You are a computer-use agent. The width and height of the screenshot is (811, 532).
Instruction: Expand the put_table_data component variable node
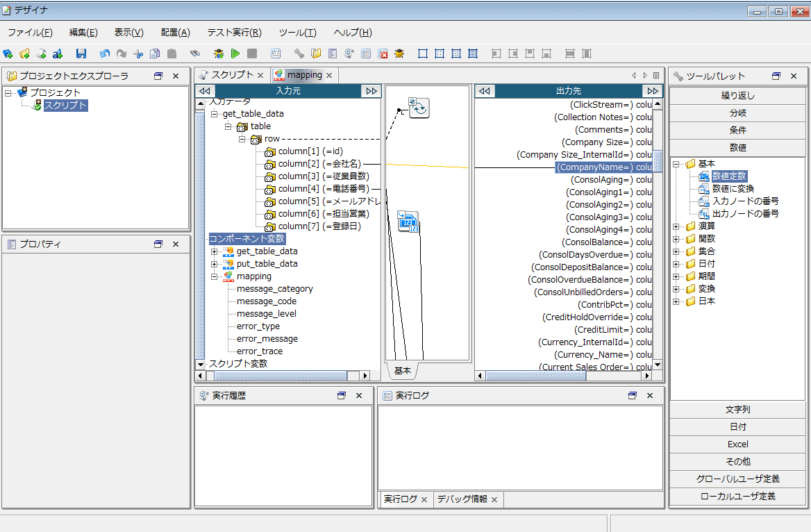point(214,264)
